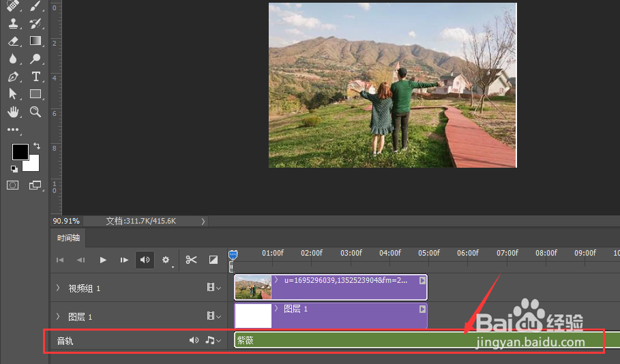Switch to the 时间轴 tab
The image size is (620, 364).
point(68,238)
